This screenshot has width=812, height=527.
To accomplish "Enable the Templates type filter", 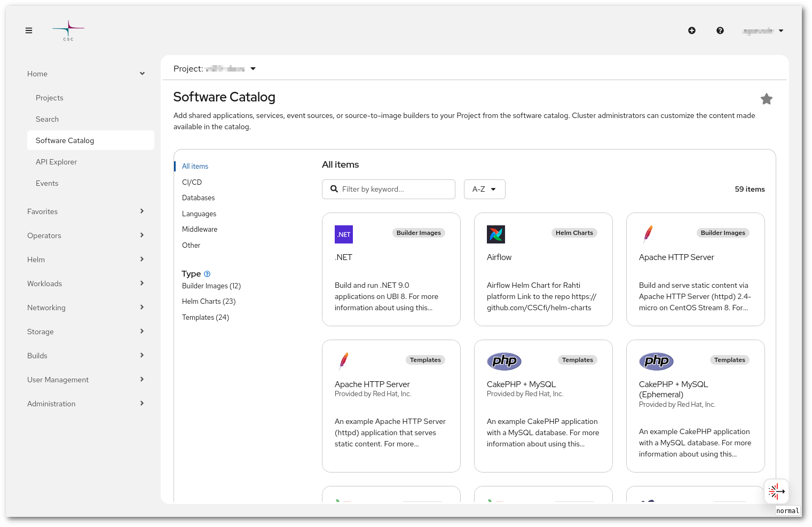I will [206, 317].
